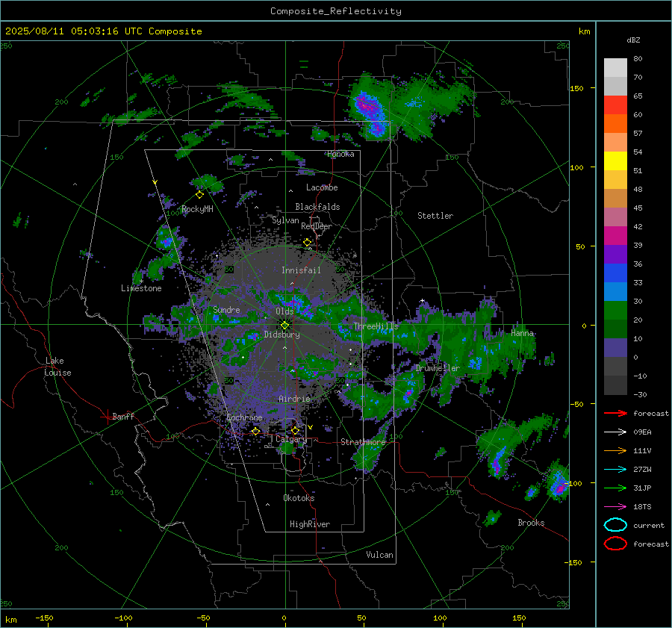
Task: Select the yellow radar-center diamond below Olds
Action: (284, 325)
